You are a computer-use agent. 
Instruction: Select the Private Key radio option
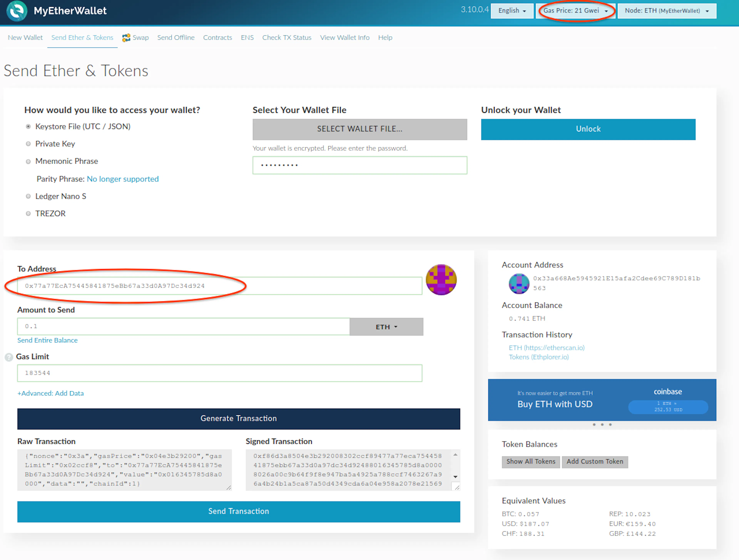tap(28, 144)
